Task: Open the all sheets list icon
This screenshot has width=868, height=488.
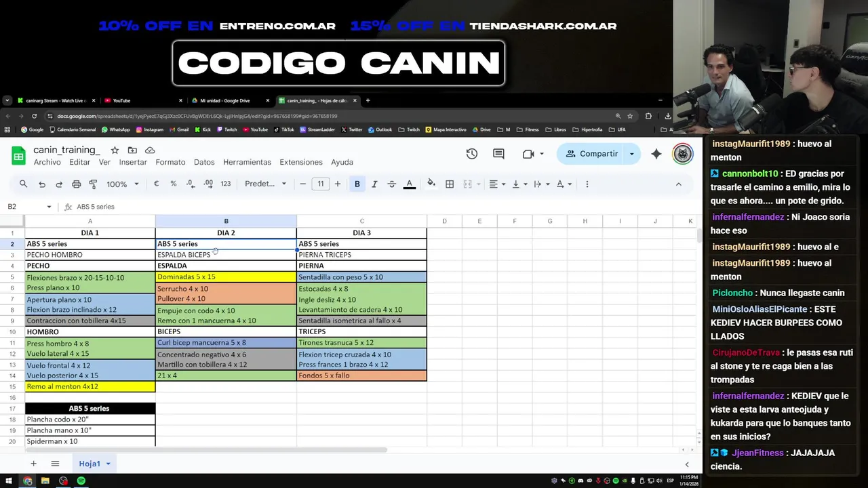Action: [55, 464]
